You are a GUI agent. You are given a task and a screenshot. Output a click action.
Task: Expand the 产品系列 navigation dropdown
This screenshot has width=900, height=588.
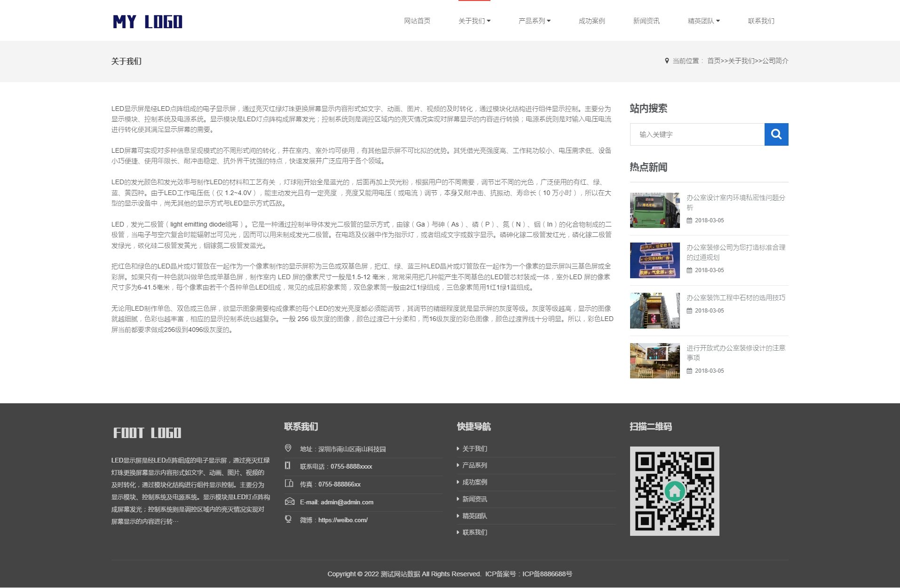[534, 21]
